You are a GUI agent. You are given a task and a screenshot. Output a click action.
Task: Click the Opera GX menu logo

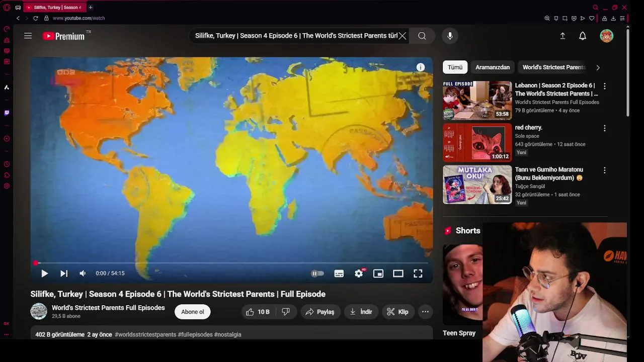[x=7, y=7]
